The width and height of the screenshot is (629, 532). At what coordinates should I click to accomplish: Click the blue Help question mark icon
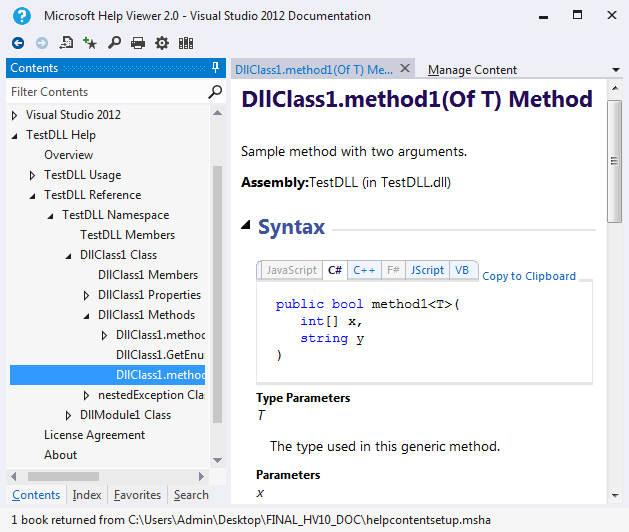tap(22, 16)
